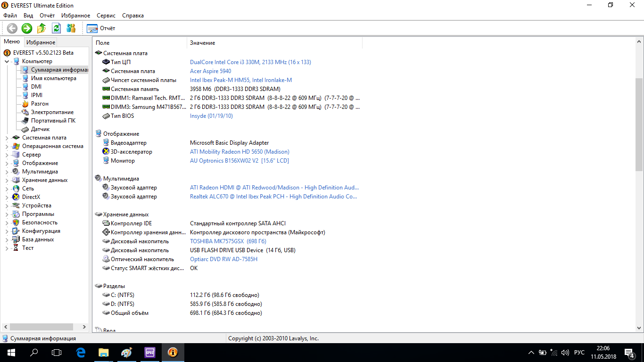Viewport: 644px width, 362px height.
Task: Open the Insyde BIOS link
Action: [x=211, y=116]
